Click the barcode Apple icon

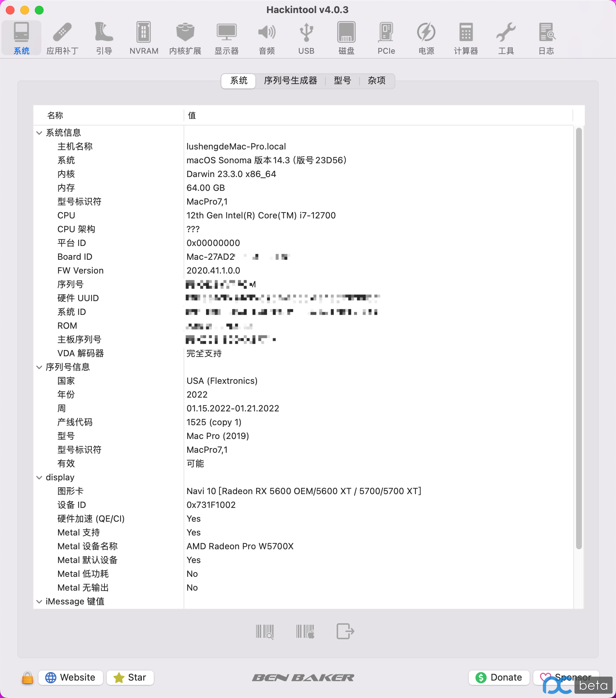click(305, 632)
